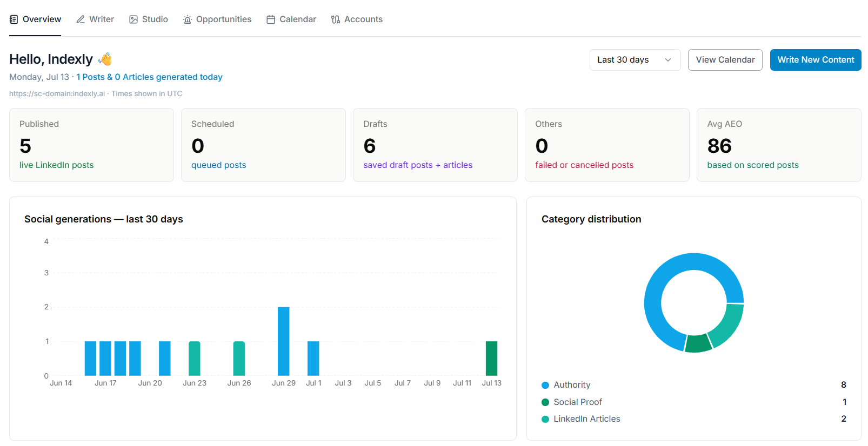Click the tallest bar near Jun 29
Image resolution: width=868 pixels, height=446 pixels.
coord(284,341)
